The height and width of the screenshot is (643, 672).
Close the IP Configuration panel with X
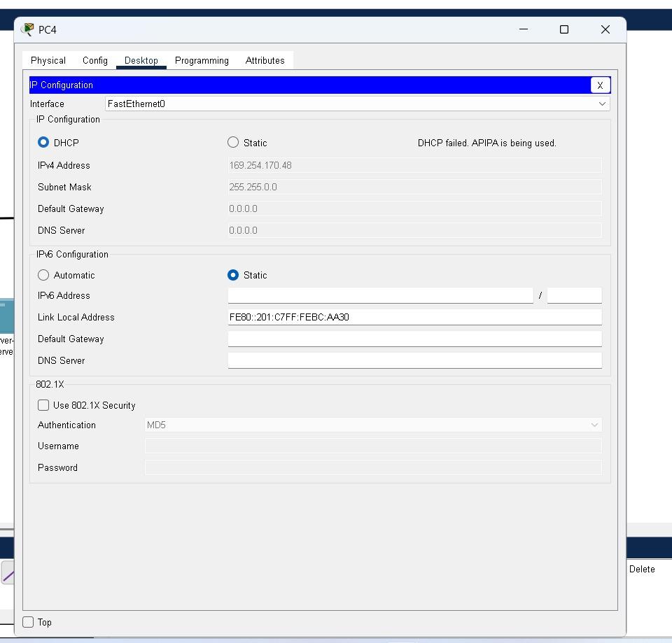[x=600, y=85]
